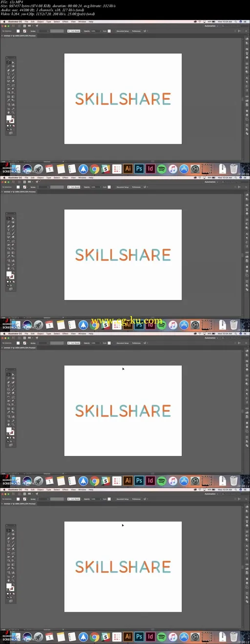Change screen mode icon in the fourth frame
250x644 pixels.
[10, 601]
